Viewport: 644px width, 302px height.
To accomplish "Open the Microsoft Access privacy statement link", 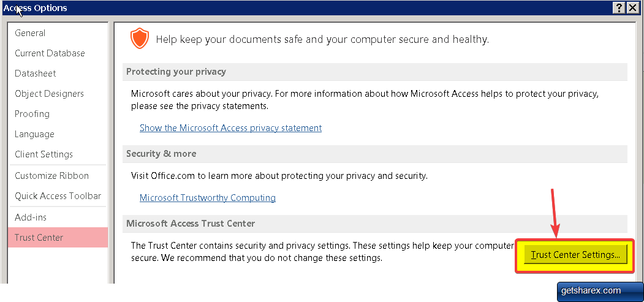I will (x=230, y=128).
